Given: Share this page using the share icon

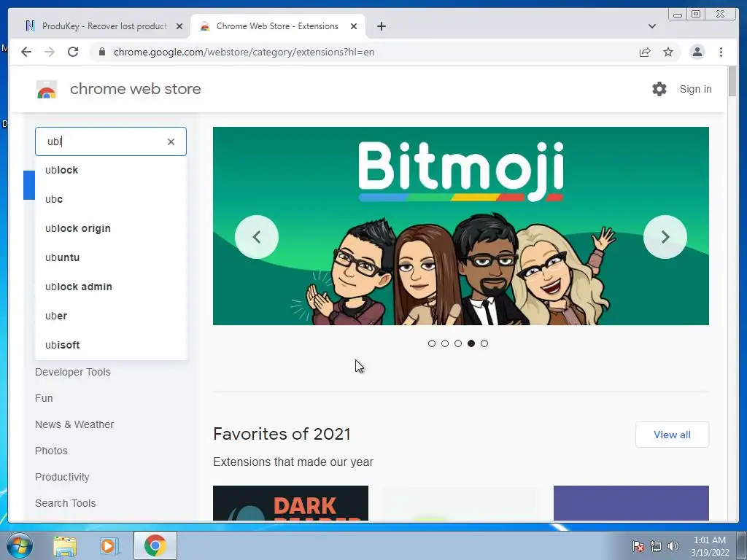Looking at the screenshot, I should pos(645,52).
